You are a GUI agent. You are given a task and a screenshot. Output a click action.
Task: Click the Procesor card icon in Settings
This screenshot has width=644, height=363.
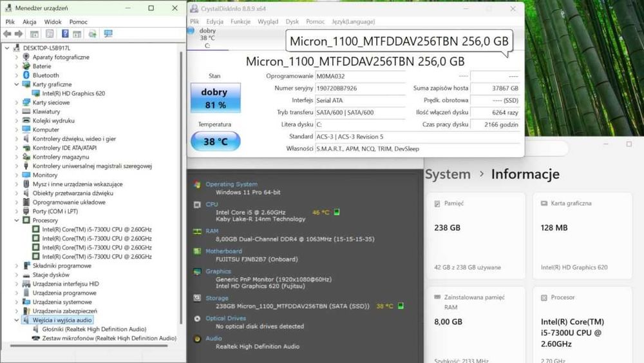544,297
